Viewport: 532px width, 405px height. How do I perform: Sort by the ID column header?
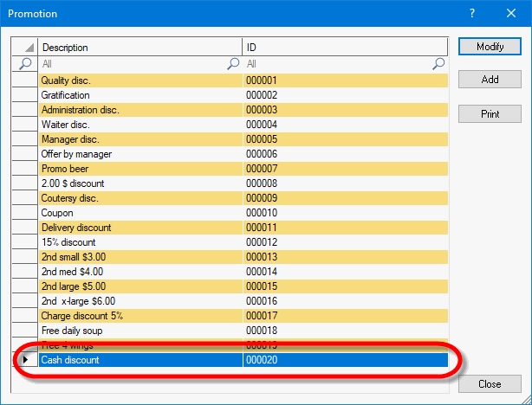coord(345,48)
